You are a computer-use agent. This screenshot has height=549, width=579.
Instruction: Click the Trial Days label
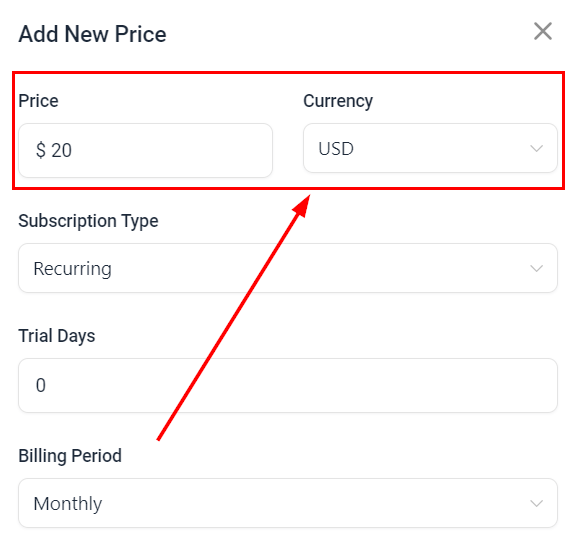57,336
